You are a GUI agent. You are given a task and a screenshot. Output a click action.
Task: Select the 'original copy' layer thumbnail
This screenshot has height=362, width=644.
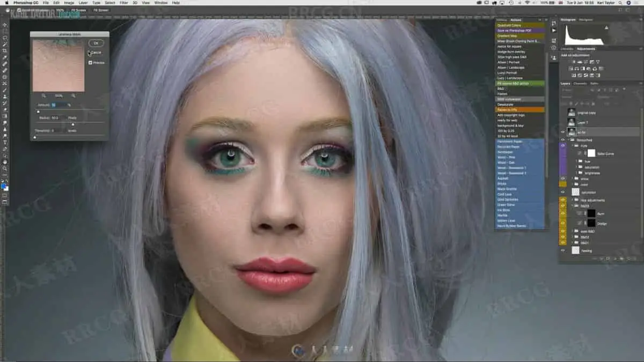[x=572, y=113]
